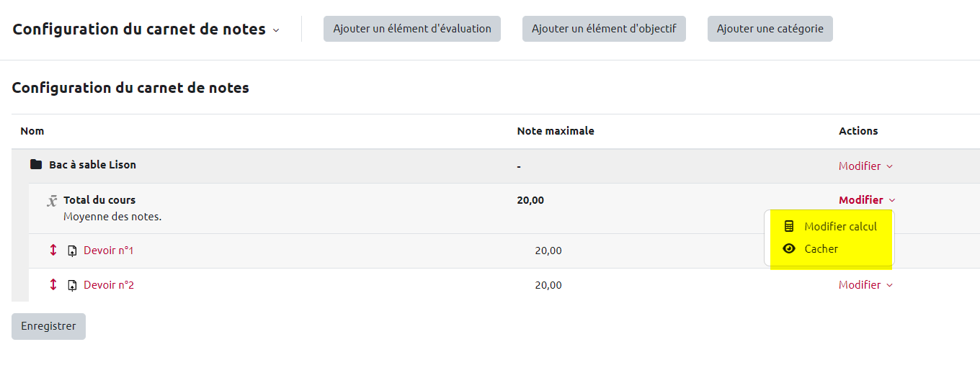Open the Modifier menu for Devoir n°2
Viewport: 980px width, 365px height.
(x=865, y=285)
